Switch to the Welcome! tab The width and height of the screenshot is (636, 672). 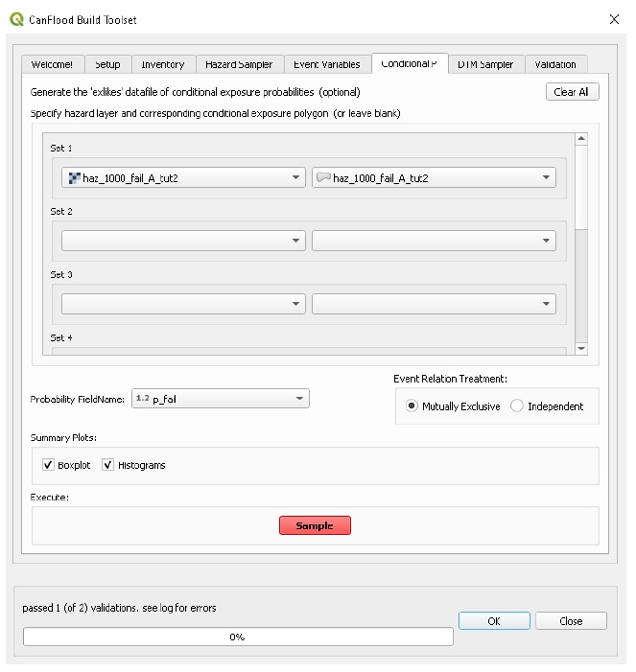(x=52, y=65)
